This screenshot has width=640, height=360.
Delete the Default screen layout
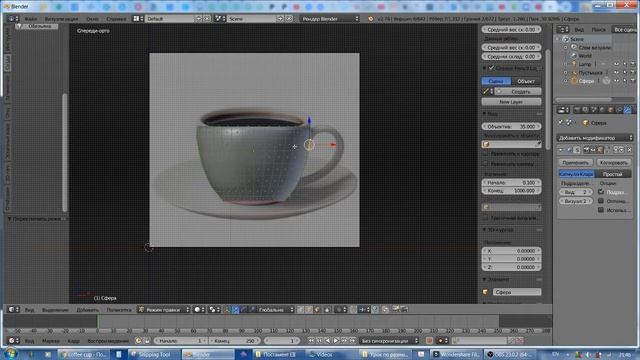207,19
